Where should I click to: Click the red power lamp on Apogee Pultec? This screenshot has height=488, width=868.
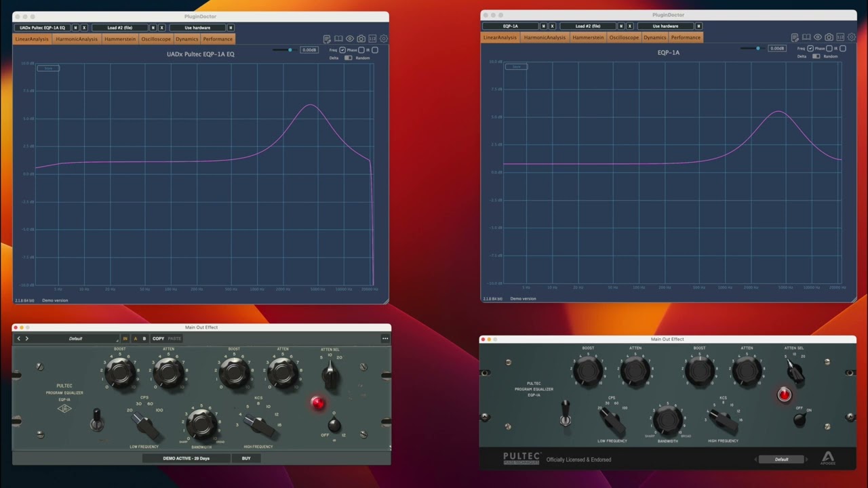pos(784,394)
